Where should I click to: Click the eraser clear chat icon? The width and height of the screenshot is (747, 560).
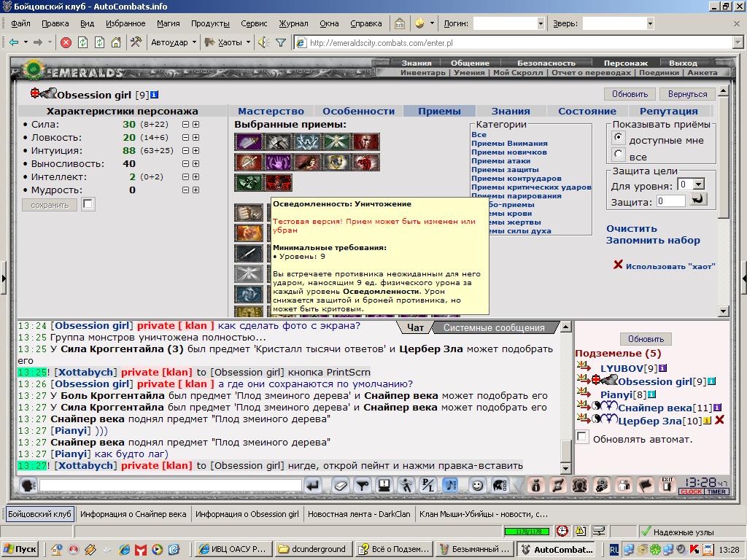click(341, 485)
